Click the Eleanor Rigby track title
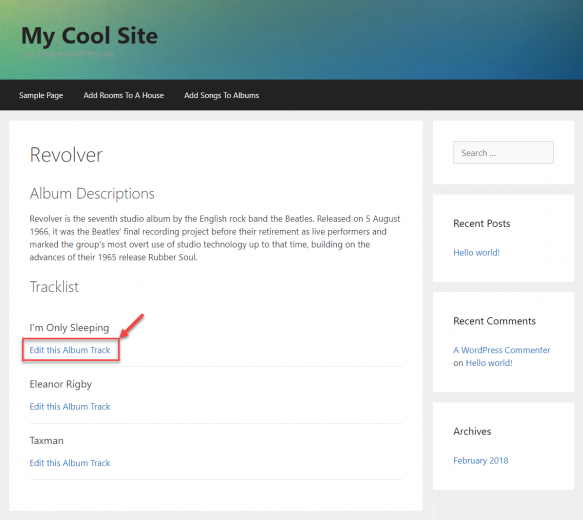Image resolution: width=583 pixels, height=520 pixels. pos(61,384)
